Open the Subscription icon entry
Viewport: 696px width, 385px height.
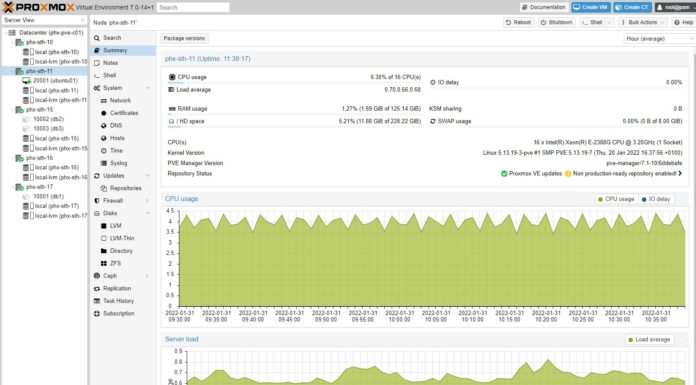point(97,314)
